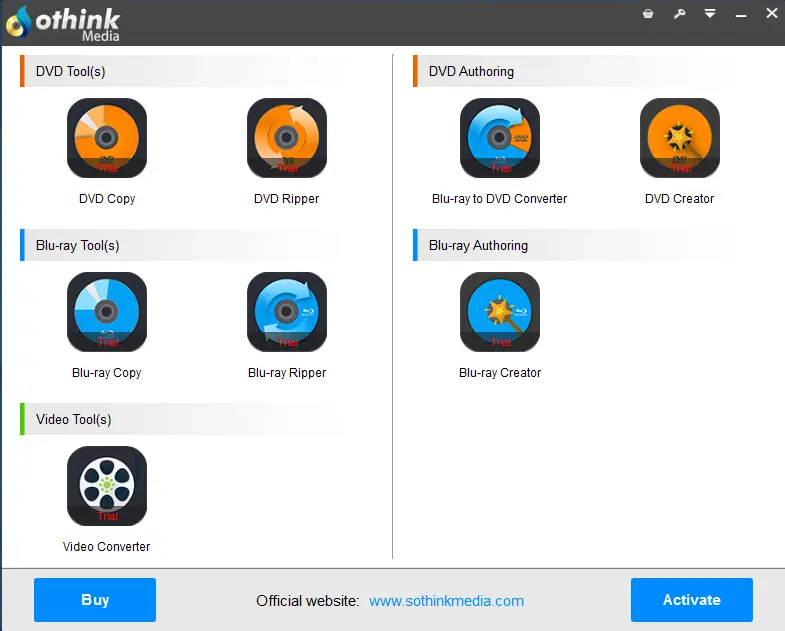Image resolution: width=785 pixels, height=631 pixels.
Task: Open the DVD Ripper tool icon
Action: [x=287, y=139]
